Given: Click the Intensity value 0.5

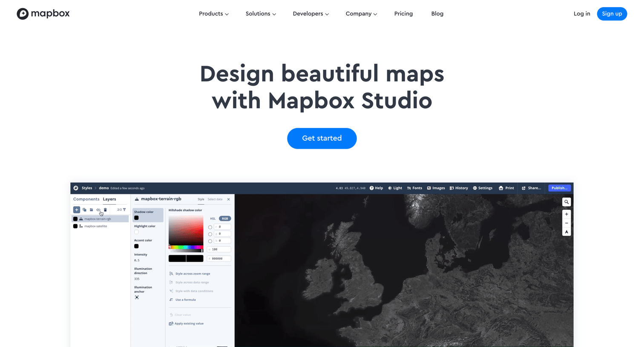Looking at the screenshot, I should pos(137,260).
